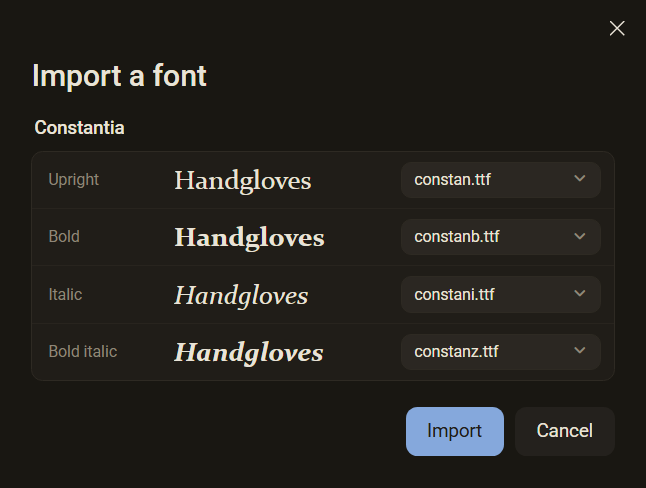Click the Bold row label

click(x=64, y=237)
